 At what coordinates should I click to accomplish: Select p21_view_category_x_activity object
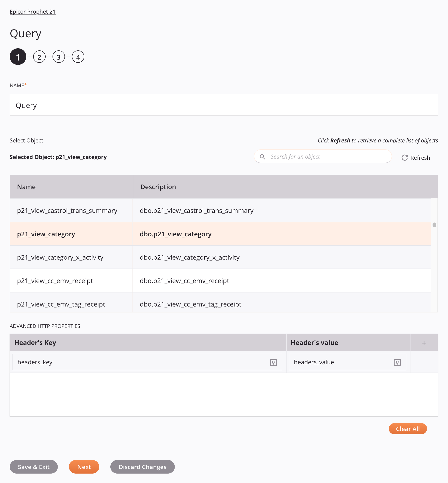60,257
